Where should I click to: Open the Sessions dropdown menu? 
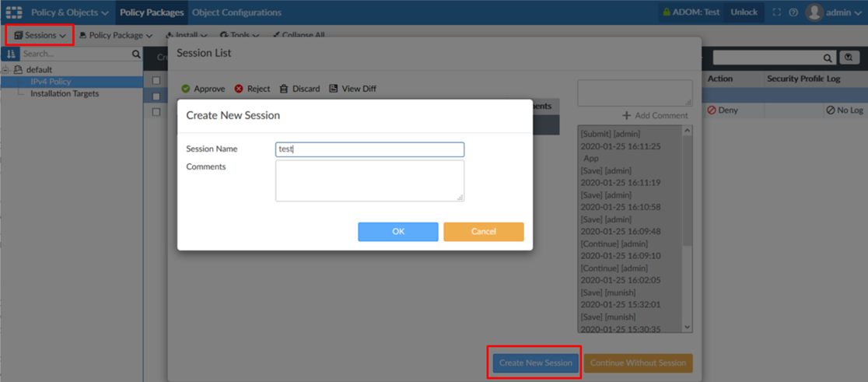(x=40, y=35)
